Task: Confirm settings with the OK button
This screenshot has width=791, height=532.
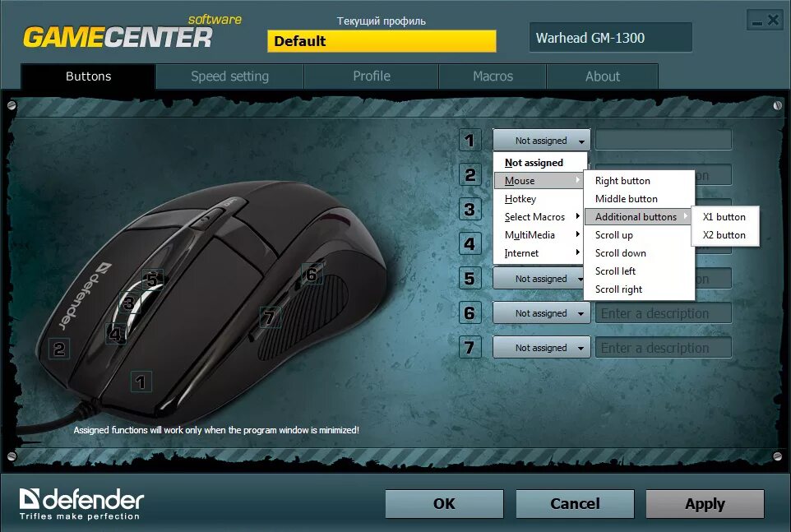Action: point(445,504)
